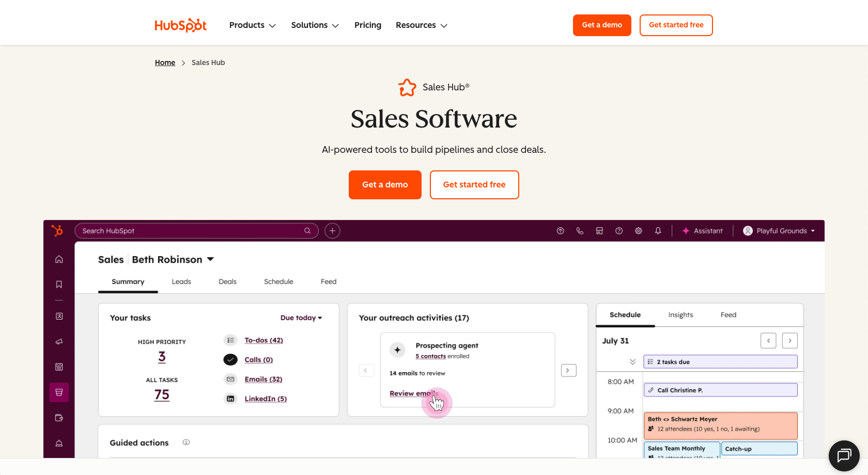Open the To-dos (42) link
868x475 pixels.
click(x=263, y=340)
